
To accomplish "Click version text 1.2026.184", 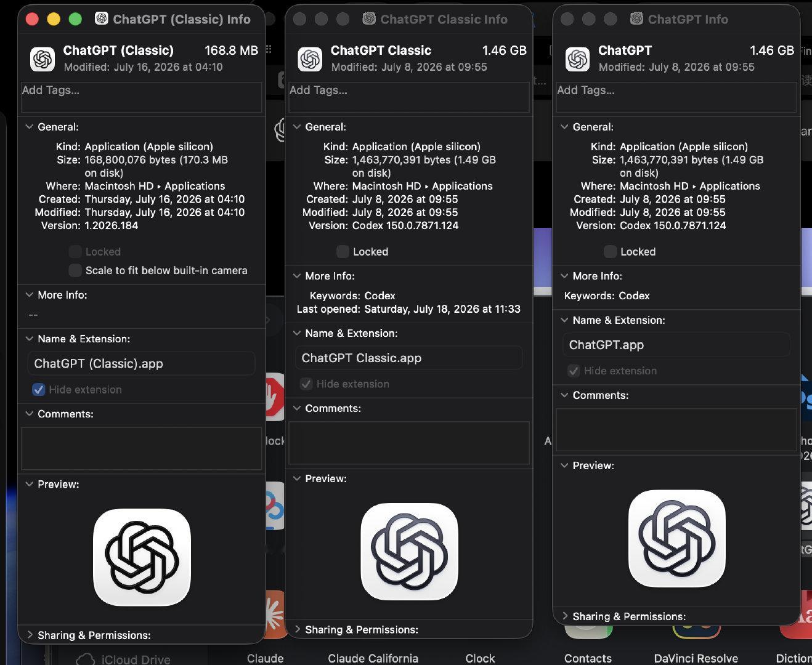I will click(112, 225).
